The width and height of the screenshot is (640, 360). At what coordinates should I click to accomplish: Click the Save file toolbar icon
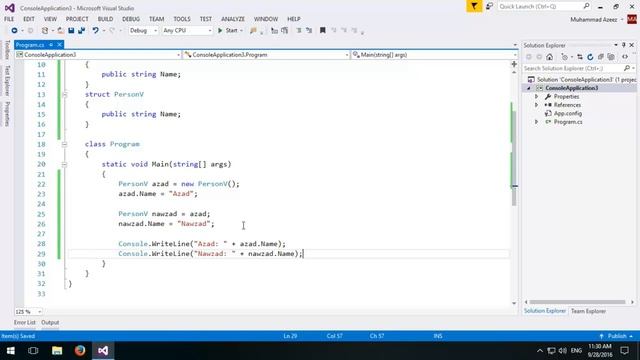tap(71, 31)
